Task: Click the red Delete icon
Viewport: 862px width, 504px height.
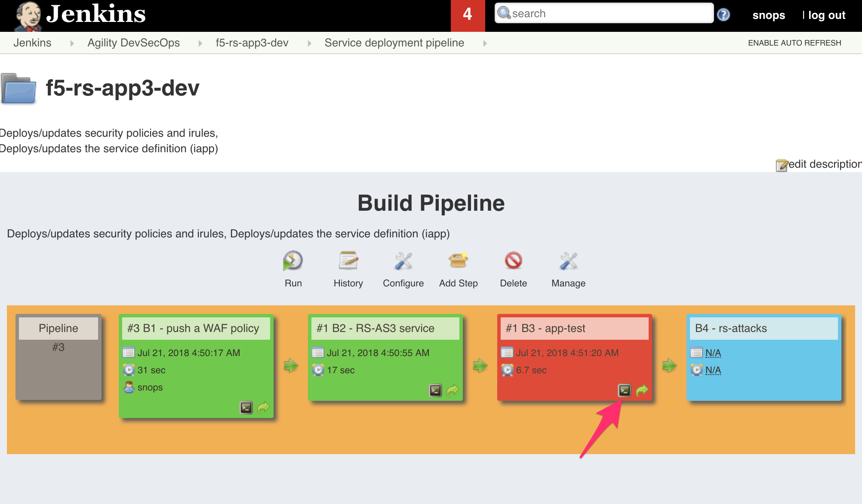Action: tap(513, 261)
